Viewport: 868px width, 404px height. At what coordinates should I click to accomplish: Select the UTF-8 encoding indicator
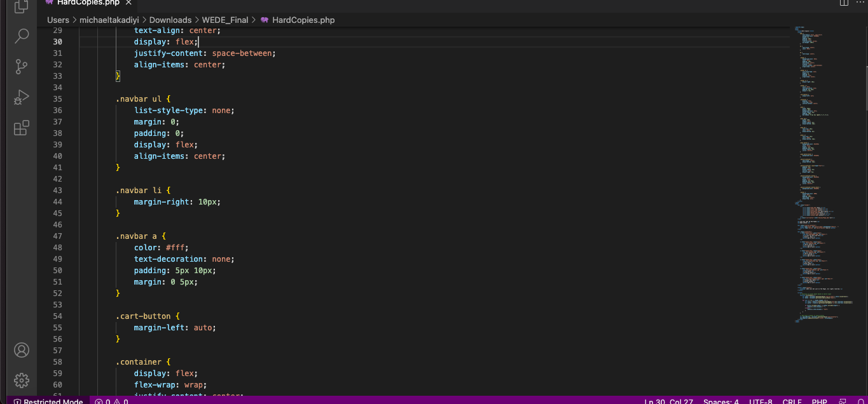pyautogui.click(x=761, y=401)
